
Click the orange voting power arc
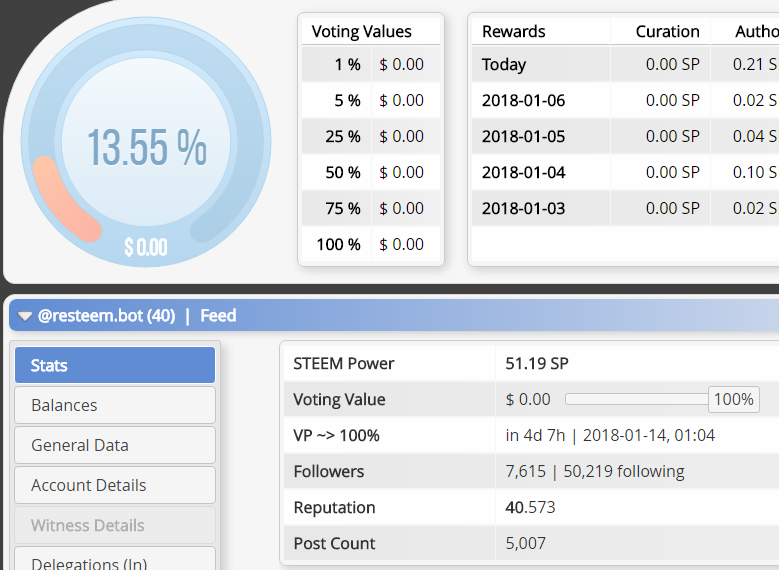click(63, 201)
